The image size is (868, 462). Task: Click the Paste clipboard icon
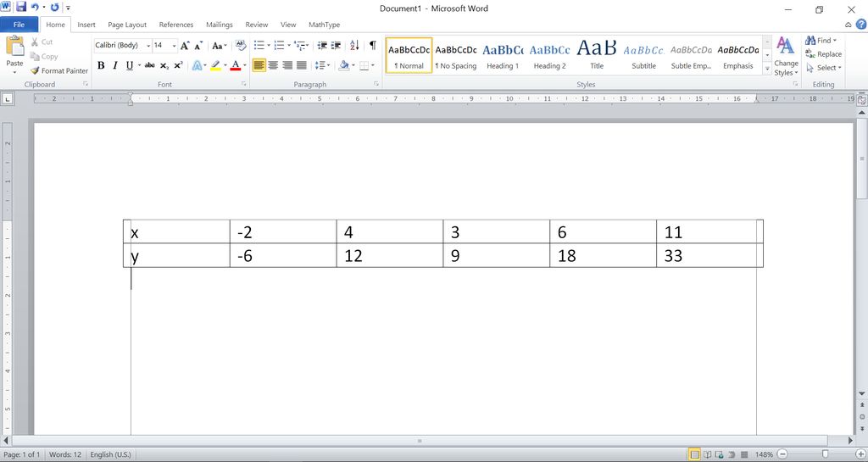[x=14, y=46]
